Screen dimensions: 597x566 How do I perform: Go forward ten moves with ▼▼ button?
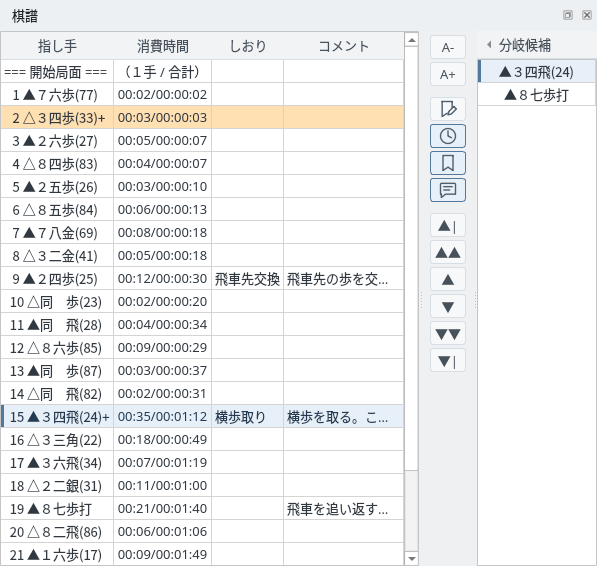point(448,334)
